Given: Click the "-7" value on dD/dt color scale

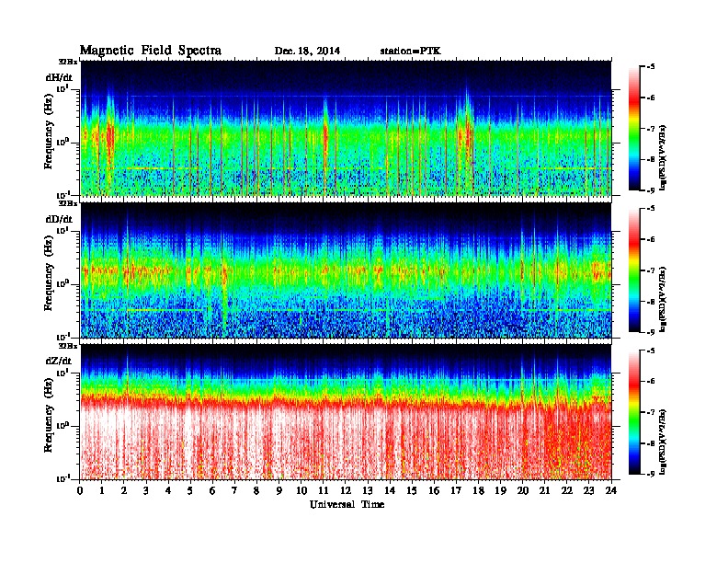Looking at the screenshot, I should [x=651, y=270].
